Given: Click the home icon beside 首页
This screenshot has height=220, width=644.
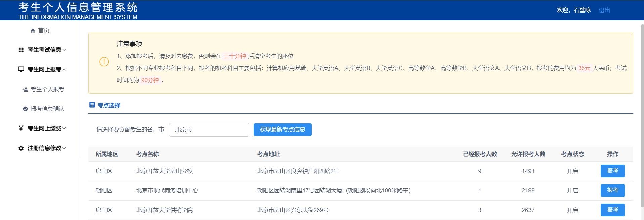Looking at the screenshot, I should point(33,31).
